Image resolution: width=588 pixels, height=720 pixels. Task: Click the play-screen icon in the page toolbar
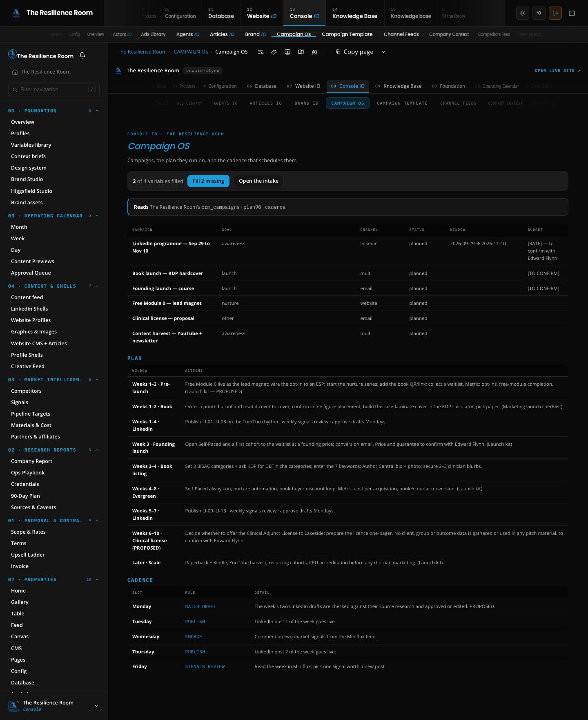287,52
